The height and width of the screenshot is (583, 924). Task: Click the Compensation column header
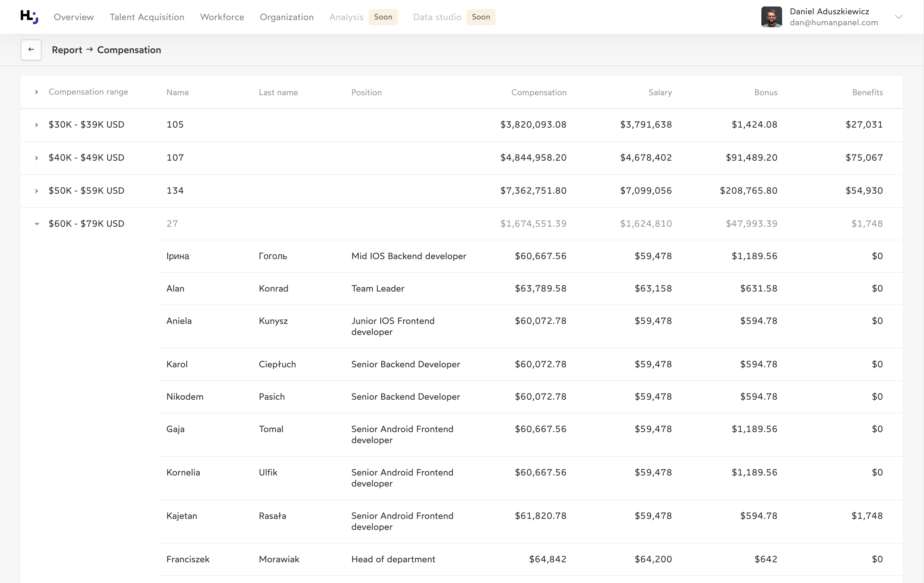click(x=538, y=92)
